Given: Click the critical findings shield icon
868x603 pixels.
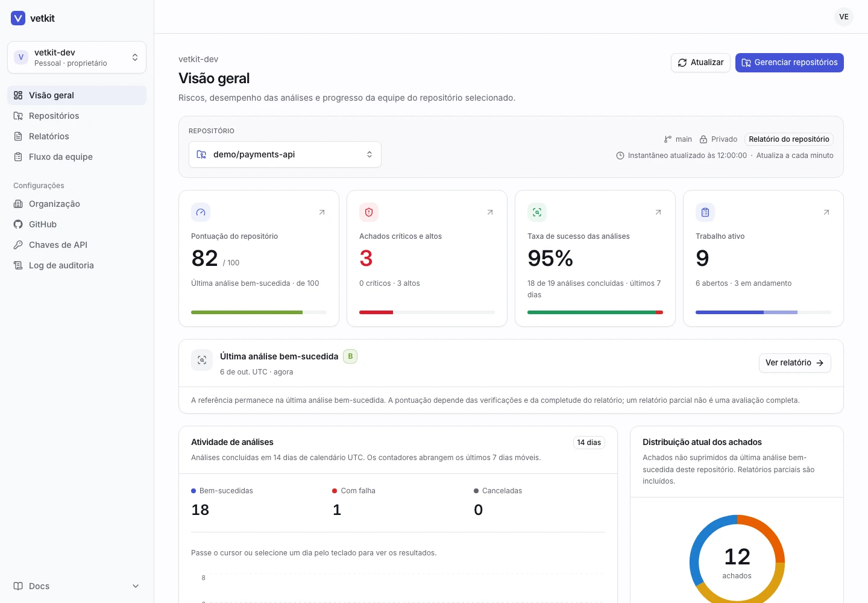Looking at the screenshot, I should tap(369, 212).
